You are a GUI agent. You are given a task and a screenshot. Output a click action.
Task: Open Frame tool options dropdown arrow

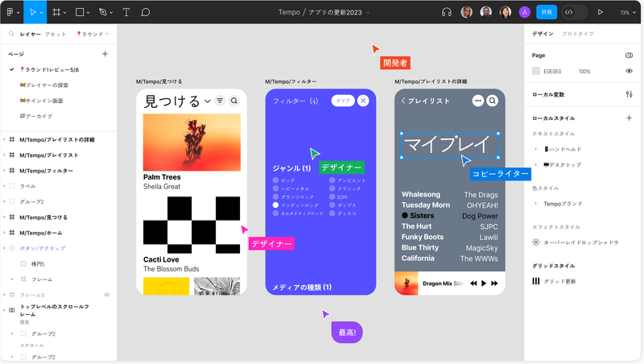pyautogui.click(x=65, y=13)
